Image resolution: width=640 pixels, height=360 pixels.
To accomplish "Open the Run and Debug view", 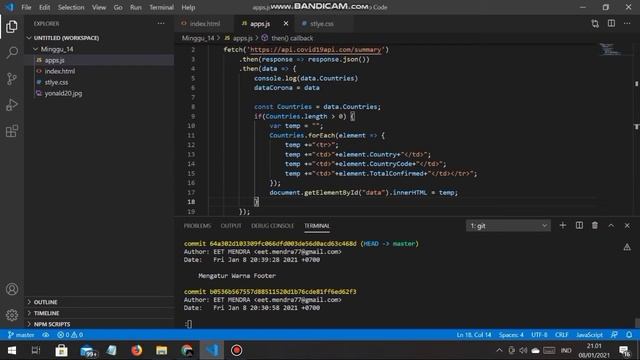I will 12,105.
